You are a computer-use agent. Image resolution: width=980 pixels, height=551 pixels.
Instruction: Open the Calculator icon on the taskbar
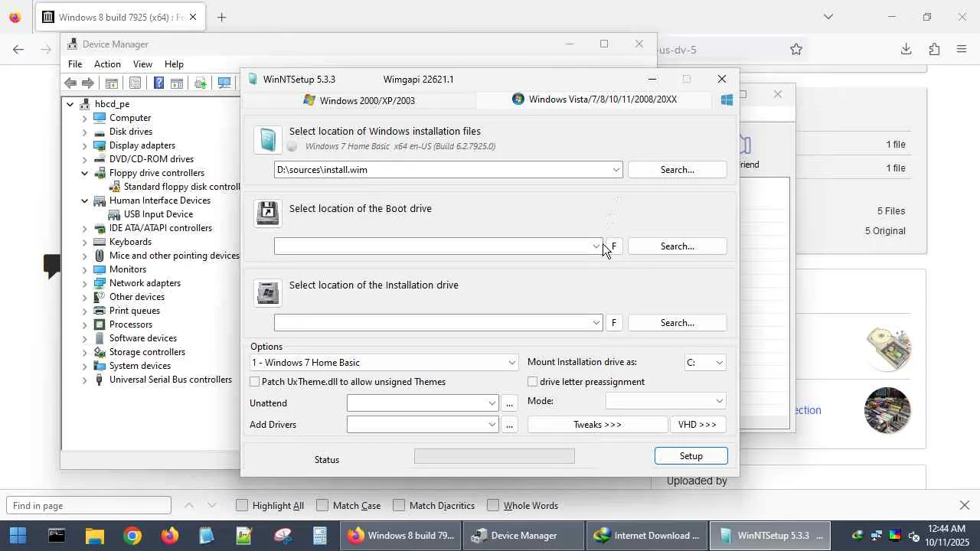point(320,536)
